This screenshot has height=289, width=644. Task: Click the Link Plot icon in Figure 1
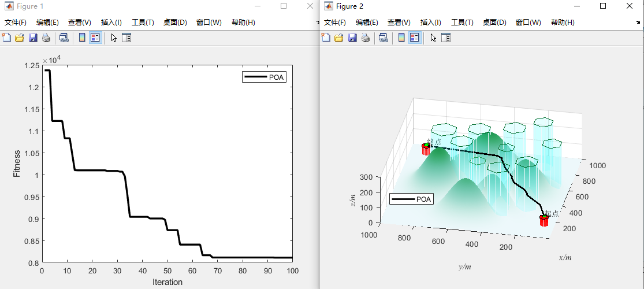point(64,38)
